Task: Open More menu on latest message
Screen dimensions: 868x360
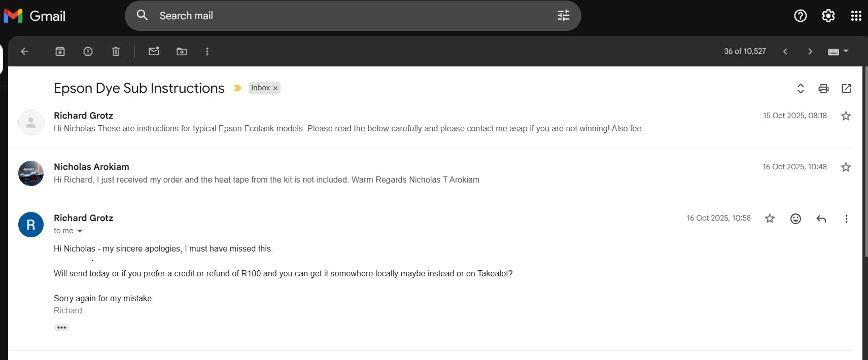Action: coord(846,219)
